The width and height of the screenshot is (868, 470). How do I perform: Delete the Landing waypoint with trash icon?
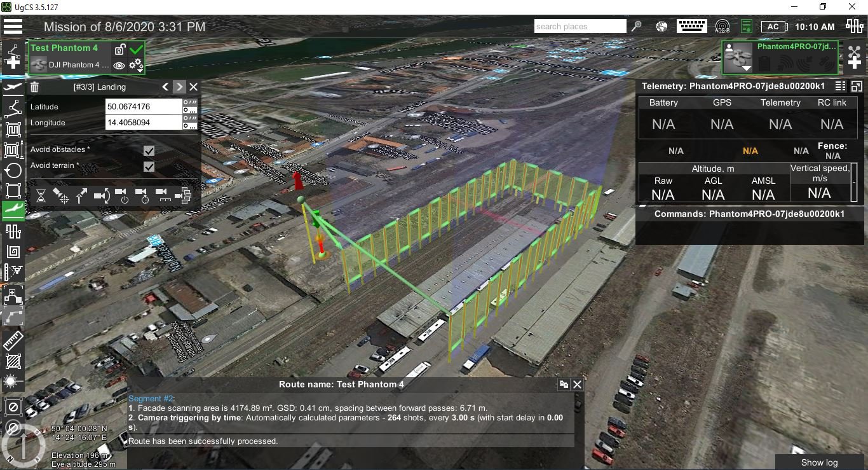pyautogui.click(x=35, y=87)
